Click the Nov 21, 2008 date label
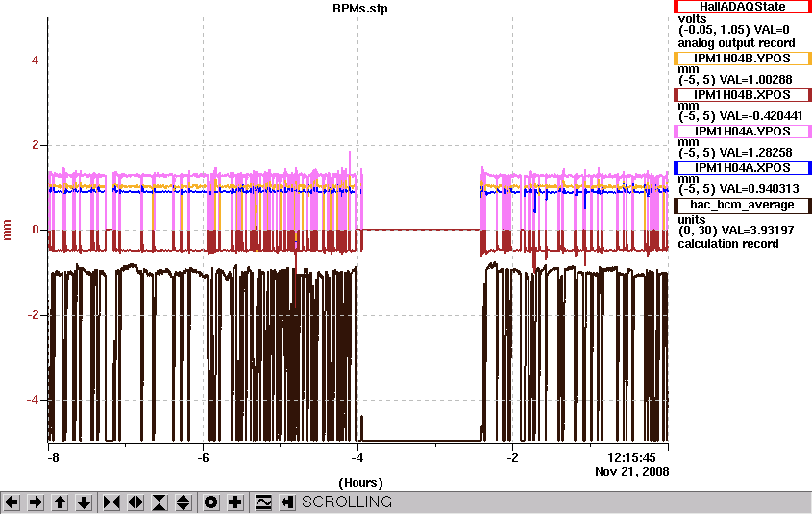812x514 pixels. [x=631, y=472]
